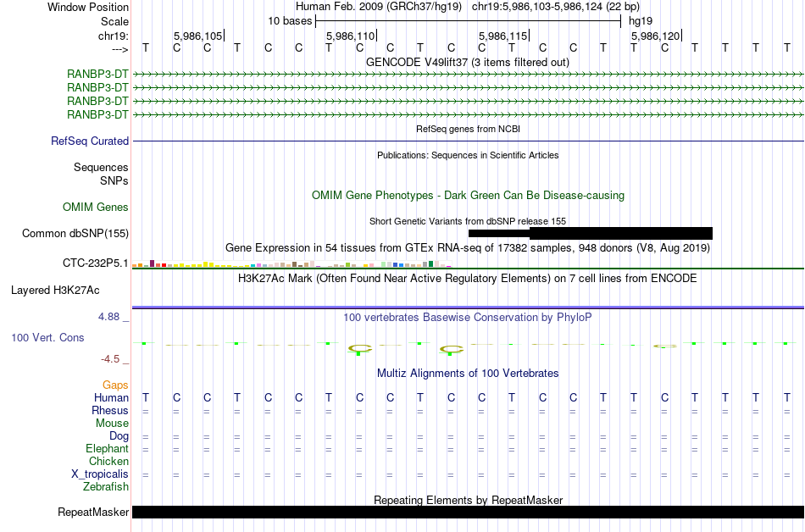This screenshot has height=532, width=805.
Task: Click the tall purple GTEx expression bar
Action: (x=152, y=263)
